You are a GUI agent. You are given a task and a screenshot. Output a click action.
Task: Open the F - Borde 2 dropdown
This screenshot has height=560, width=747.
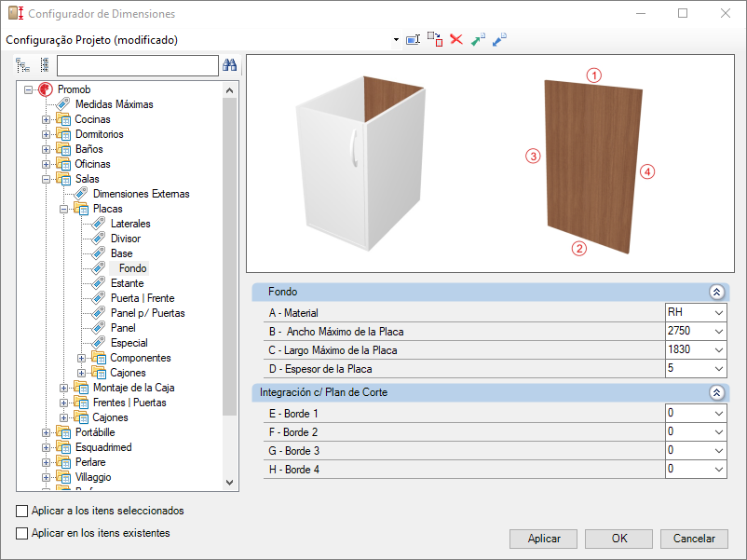point(719,431)
